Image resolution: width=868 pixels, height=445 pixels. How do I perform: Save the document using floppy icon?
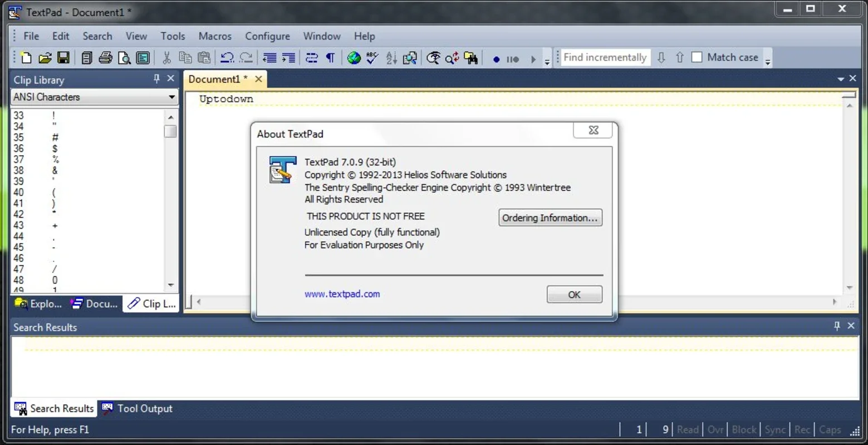[63, 58]
